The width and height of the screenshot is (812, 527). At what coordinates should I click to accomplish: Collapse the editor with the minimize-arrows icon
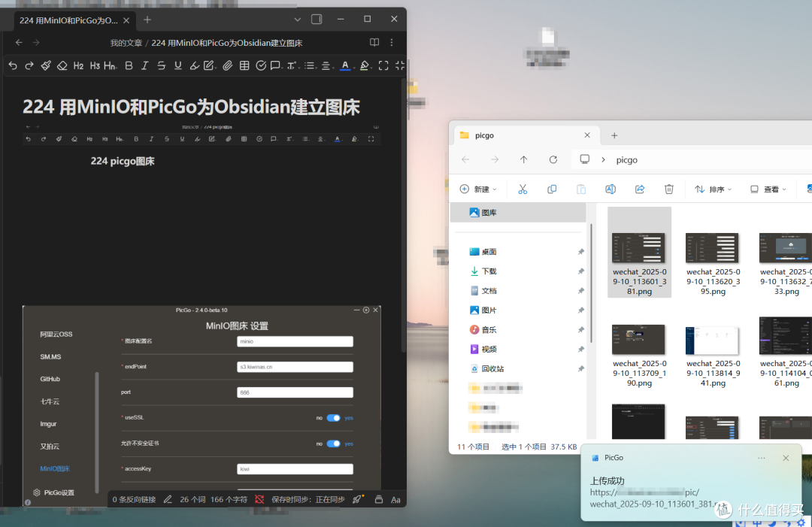(400, 65)
